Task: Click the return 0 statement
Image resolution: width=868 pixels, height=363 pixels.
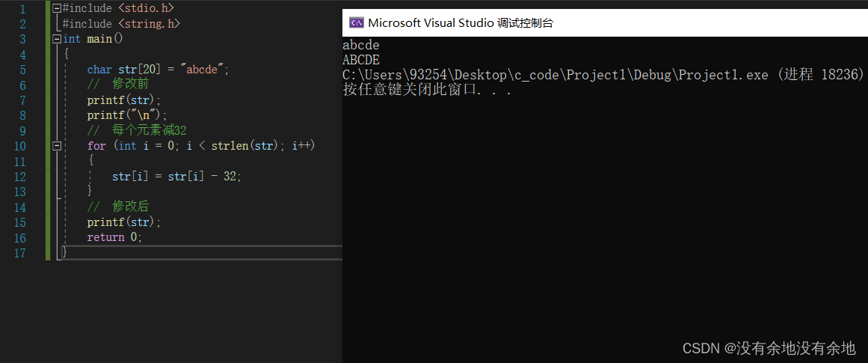Action: (x=114, y=237)
